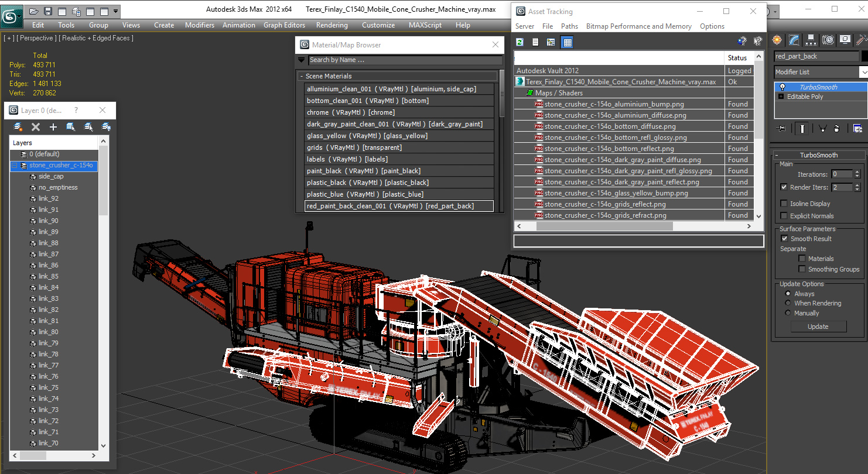The width and height of the screenshot is (868, 474).
Task: Delete highlighted layer with the X icon
Action: [36, 127]
